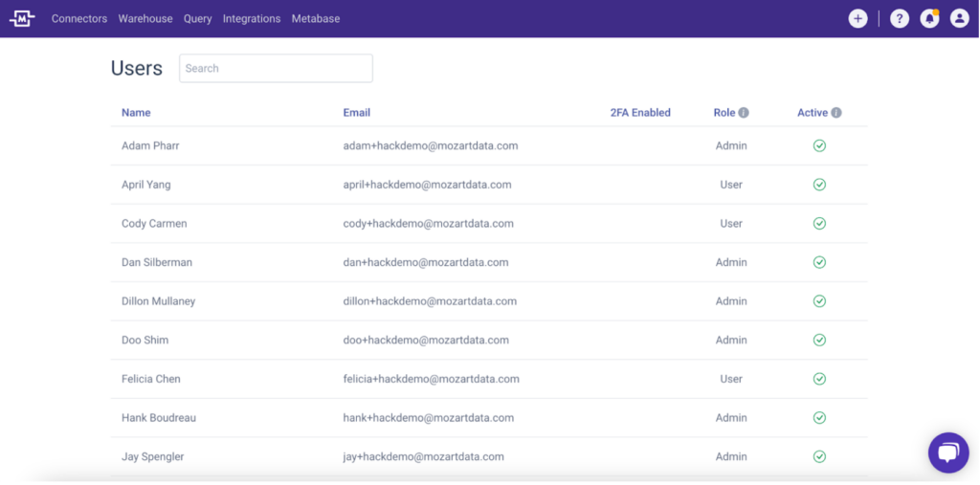This screenshot has height=485, width=980.
Task: Select the name April Yang
Action: 145,185
